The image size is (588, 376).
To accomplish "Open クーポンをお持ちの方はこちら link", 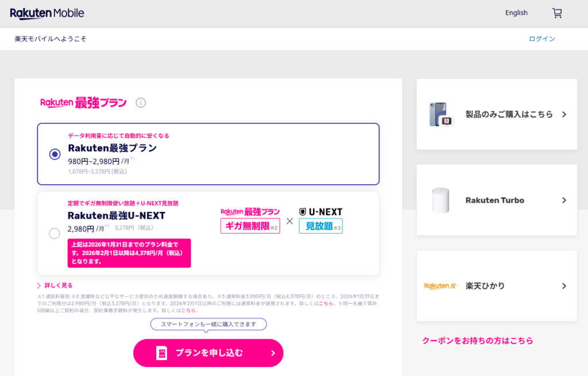I will click(477, 340).
